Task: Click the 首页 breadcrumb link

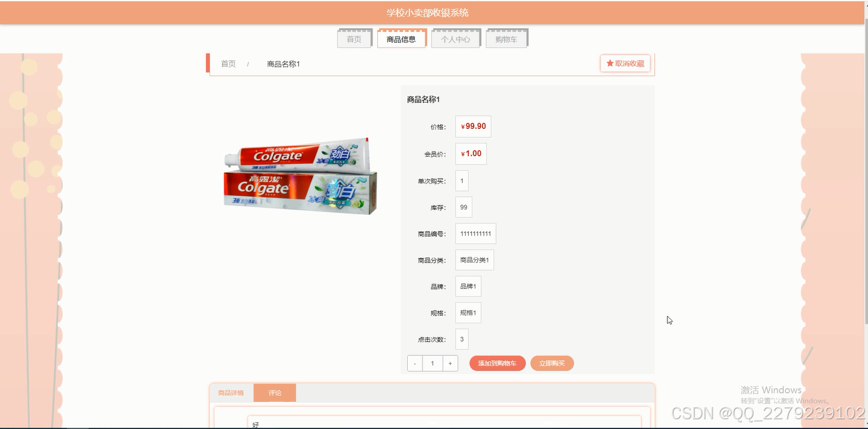Action: [x=229, y=63]
